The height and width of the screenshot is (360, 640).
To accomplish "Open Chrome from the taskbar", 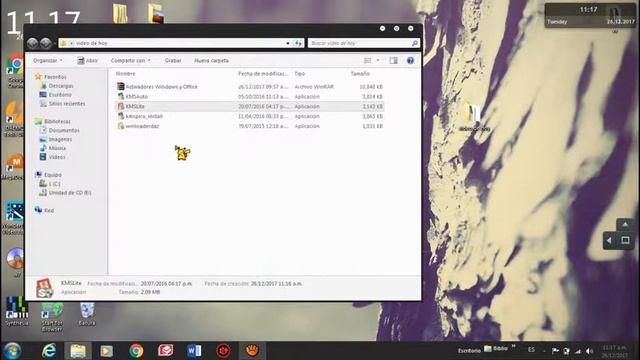I will coord(136,351).
